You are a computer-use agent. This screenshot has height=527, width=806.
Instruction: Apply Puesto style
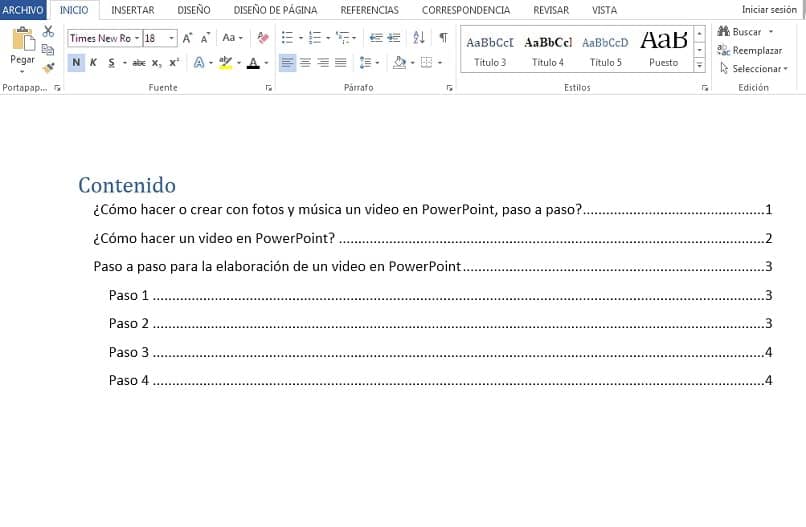[x=664, y=50]
